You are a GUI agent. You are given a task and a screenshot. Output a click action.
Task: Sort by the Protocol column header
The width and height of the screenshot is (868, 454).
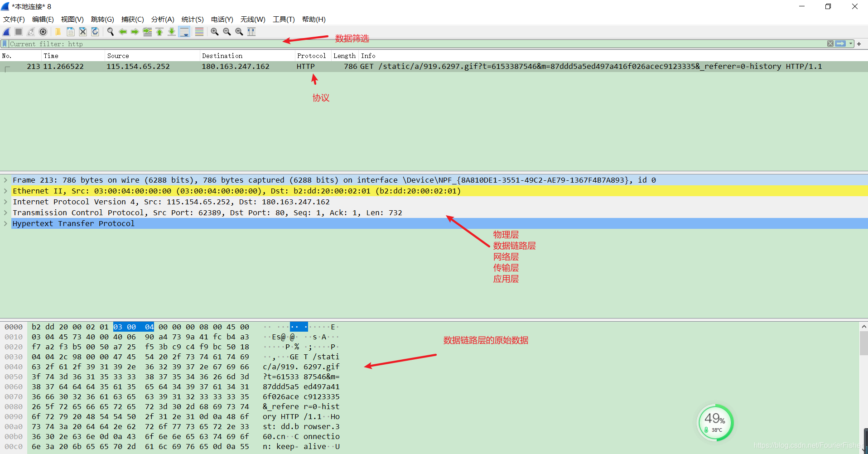(x=313, y=56)
